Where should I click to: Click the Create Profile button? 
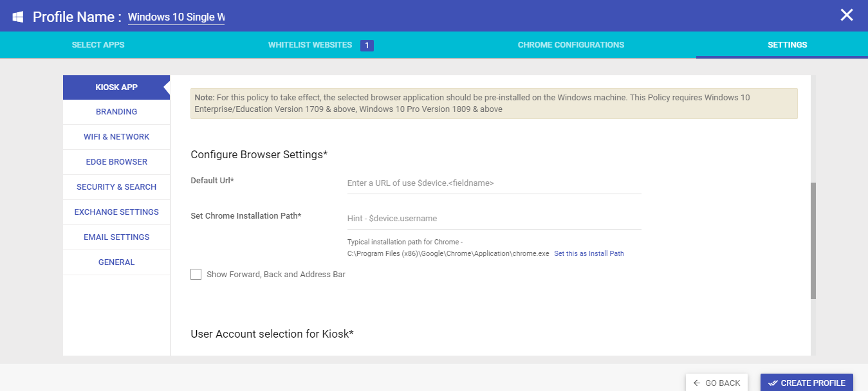(x=807, y=383)
